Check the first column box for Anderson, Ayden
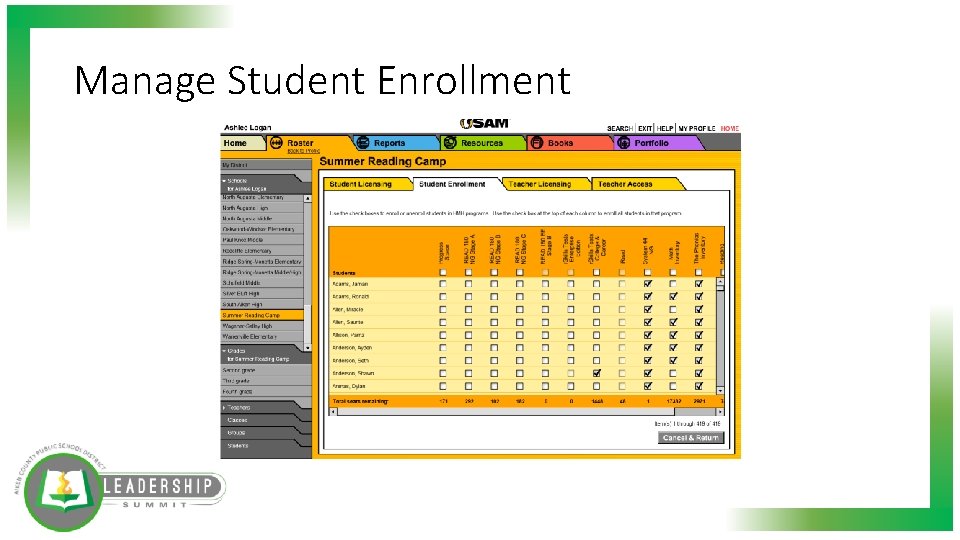Screen dimensions: 960x540 443,348
